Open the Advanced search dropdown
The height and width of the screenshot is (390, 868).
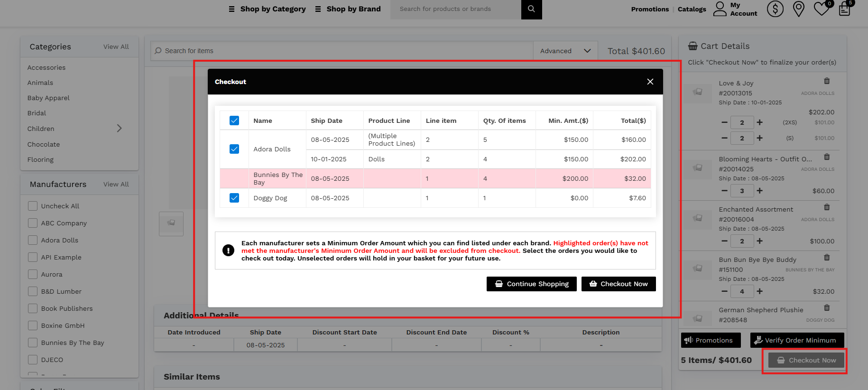click(x=565, y=51)
